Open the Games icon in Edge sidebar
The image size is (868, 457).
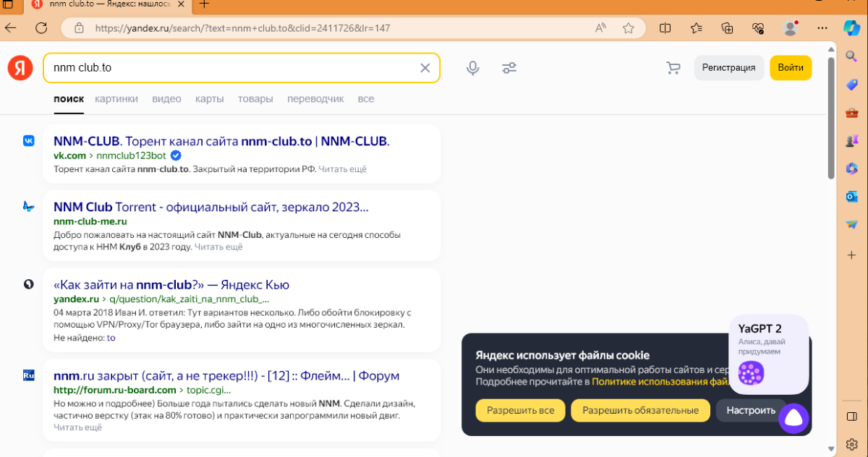[x=851, y=140]
